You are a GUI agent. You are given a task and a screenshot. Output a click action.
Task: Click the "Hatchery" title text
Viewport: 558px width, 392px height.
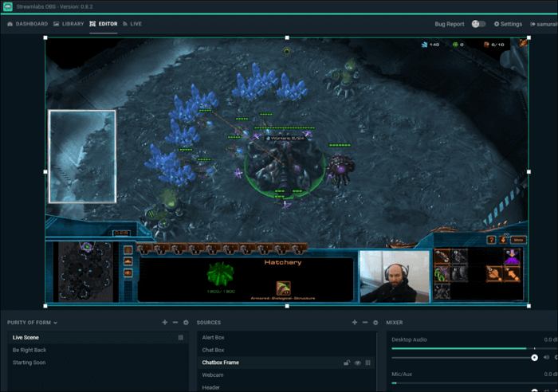pyautogui.click(x=282, y=262)
